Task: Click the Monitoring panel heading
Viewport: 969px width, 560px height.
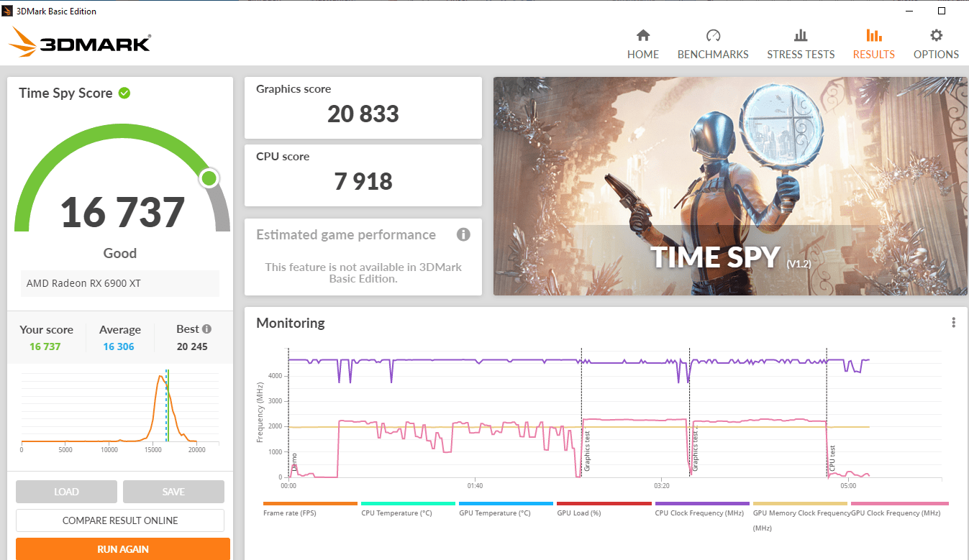Action: 291,323
